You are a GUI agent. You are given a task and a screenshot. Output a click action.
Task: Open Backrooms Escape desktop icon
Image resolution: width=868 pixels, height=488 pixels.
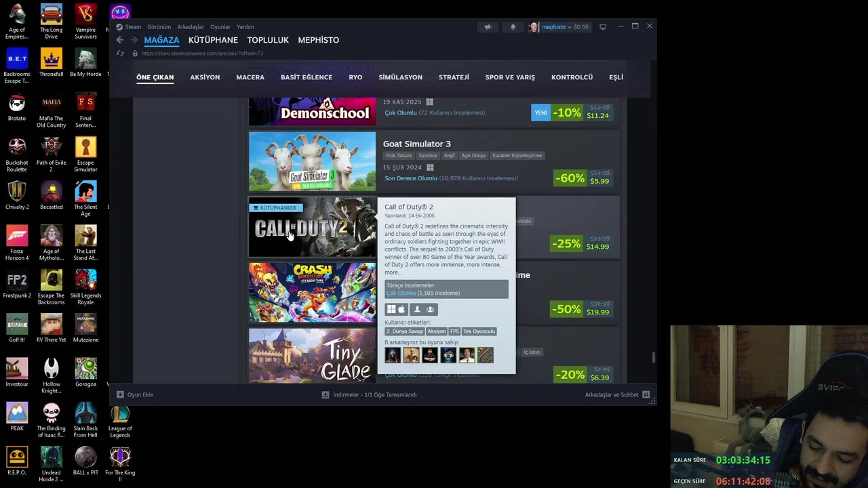pos(17,66)
